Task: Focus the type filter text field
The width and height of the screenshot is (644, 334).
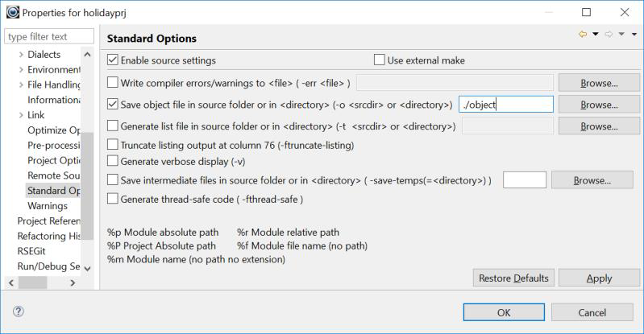Action: click(48, 37)
